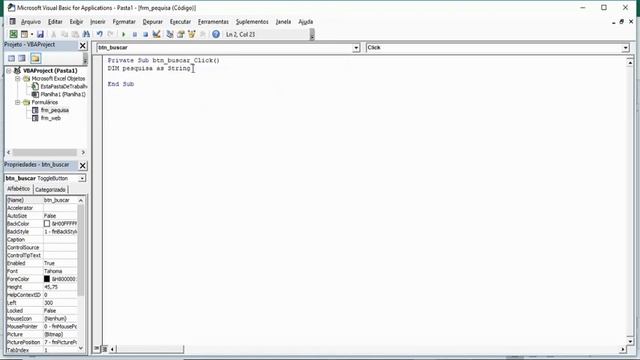Switch to Procedure View at code window bottom
This screenshot has height=360, width=640.
tap(97, 349)
